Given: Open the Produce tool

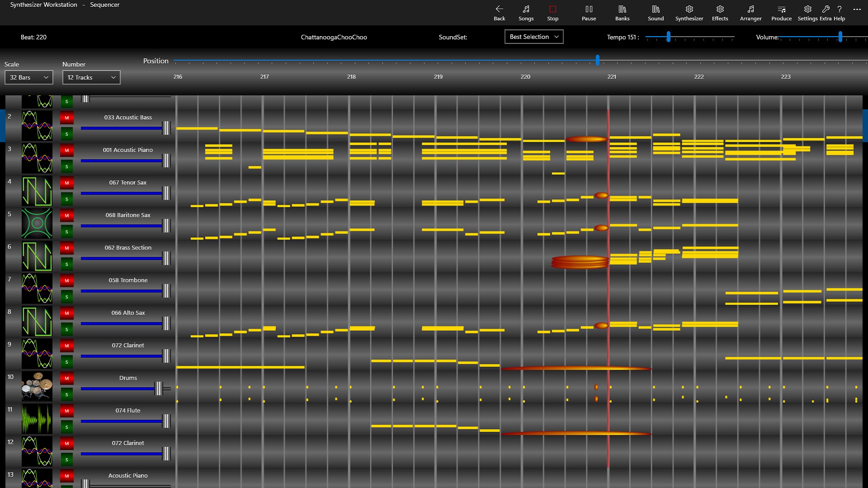Looking at the screenshot, I should point(782,12).
